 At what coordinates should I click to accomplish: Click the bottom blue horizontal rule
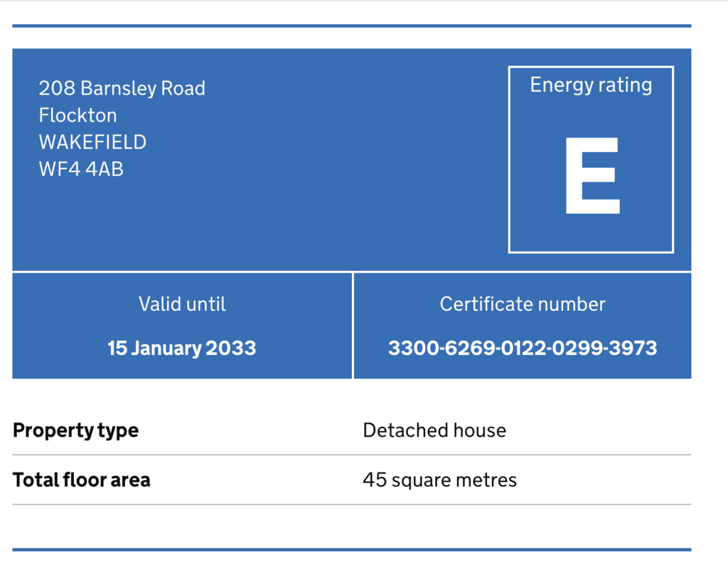[351, 549]
